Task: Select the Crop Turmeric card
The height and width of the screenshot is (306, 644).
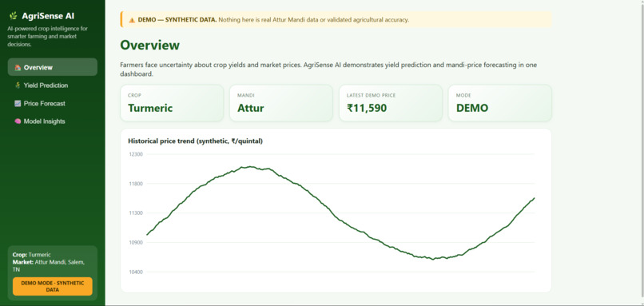Action: pos(172,103)
